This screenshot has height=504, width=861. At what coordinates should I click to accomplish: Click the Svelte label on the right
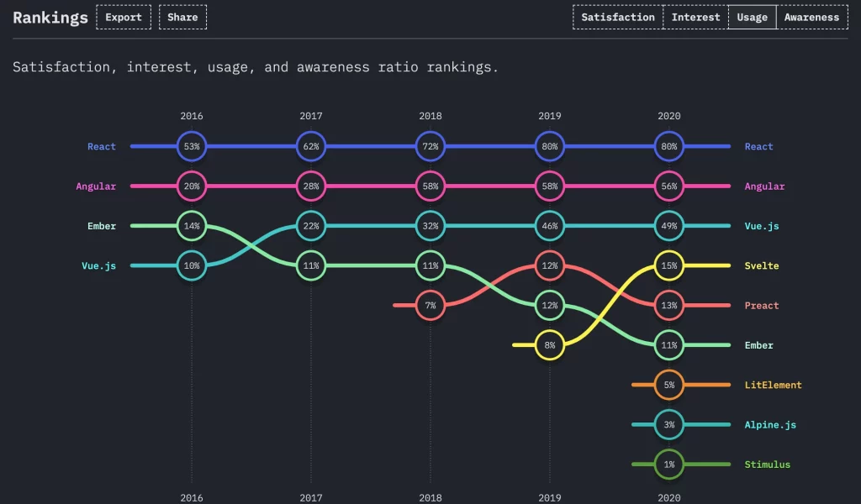tap(762, 265)
